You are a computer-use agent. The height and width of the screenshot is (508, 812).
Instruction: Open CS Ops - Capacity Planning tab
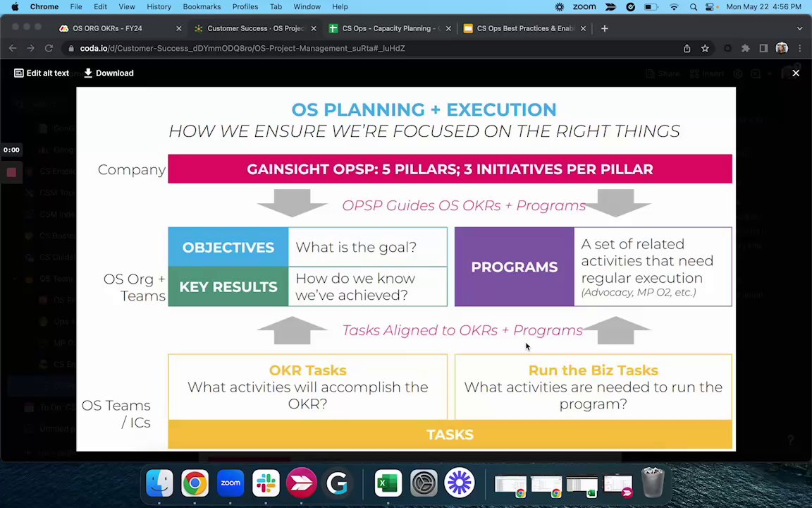click(391, 28)
